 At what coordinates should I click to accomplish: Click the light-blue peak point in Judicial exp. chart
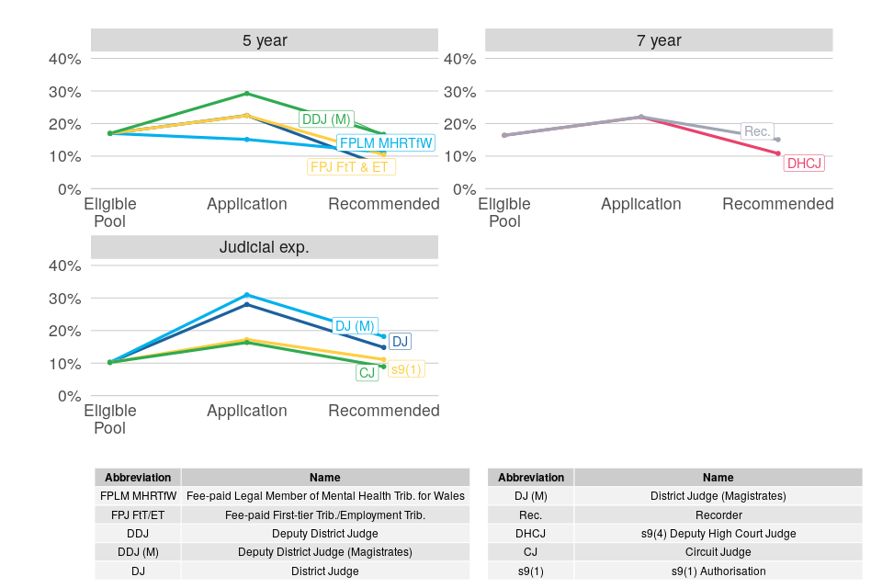(246, 295)
